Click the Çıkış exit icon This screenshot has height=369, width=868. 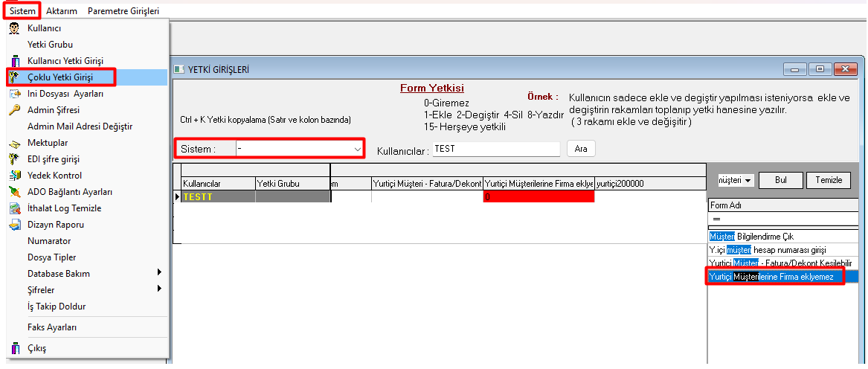point(13,348)
